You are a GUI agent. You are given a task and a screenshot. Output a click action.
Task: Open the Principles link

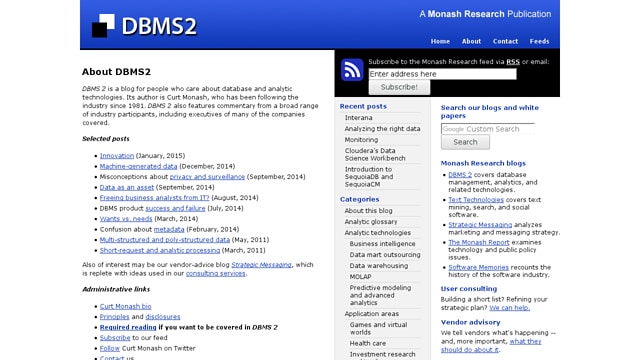(114, 317)
